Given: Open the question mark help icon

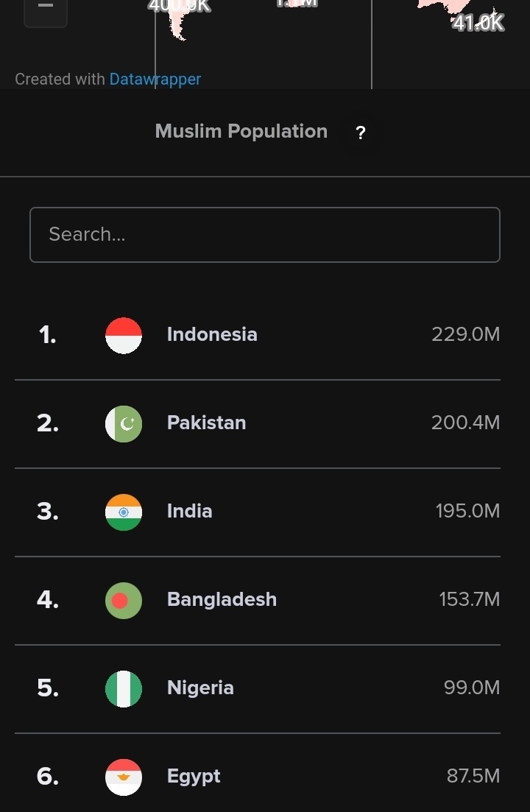Looking at the screenshot, I should pos(361,133).
